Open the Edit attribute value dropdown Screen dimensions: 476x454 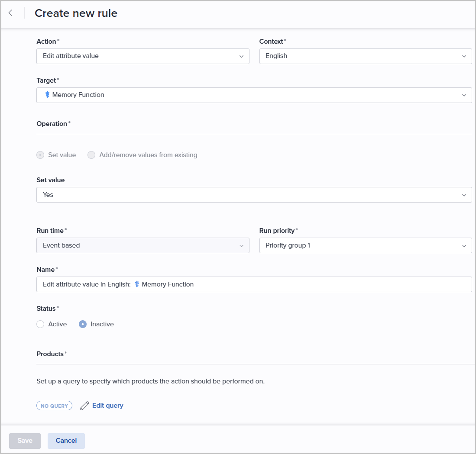pos(142,56)
